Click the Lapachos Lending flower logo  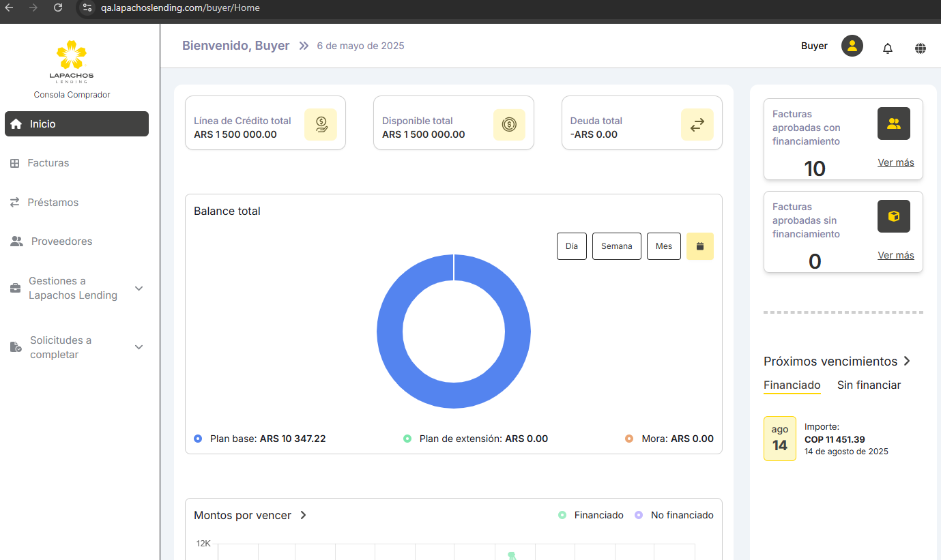click(72, 56)
